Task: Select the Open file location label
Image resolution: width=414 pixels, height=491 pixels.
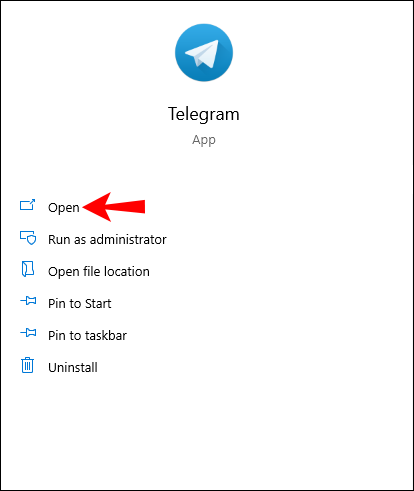Action: pos(99,271)
